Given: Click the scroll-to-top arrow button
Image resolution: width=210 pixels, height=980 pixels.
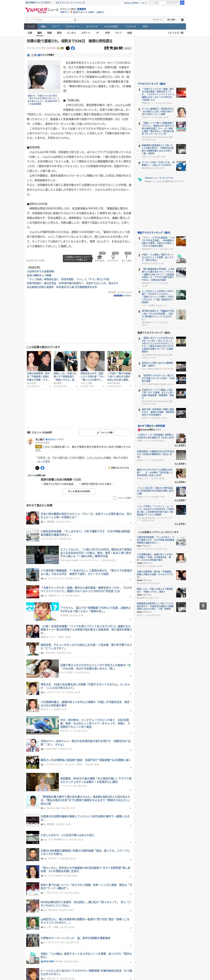Looking at the screenshot, I should [x=203, y=606].
